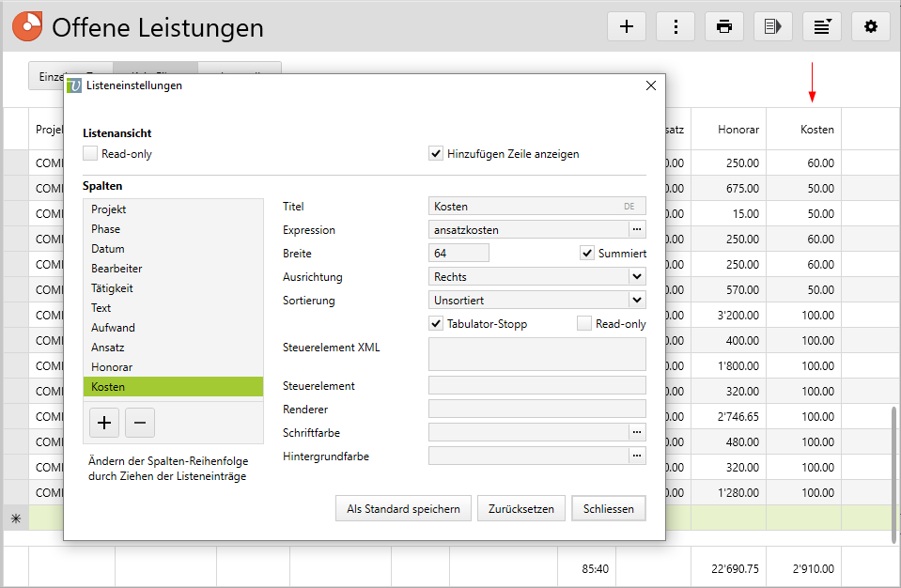Click the print icon in toolbar

724,26
